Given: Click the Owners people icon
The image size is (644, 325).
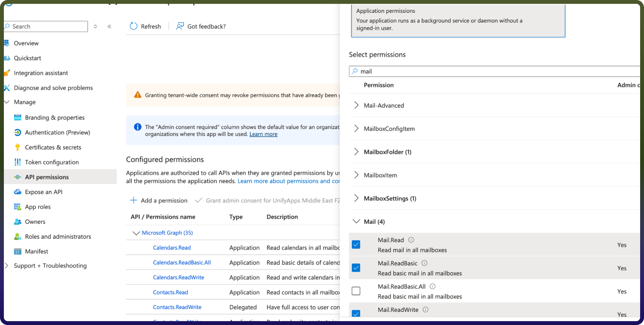Looking at the screenshot, I should [x=18, y=222].
